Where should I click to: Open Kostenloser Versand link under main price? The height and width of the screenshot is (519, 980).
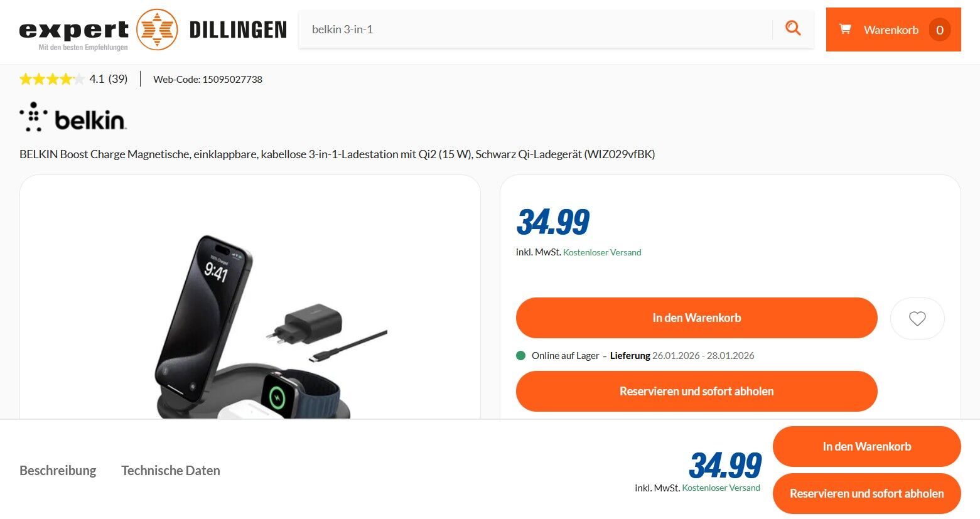point(602,252)
